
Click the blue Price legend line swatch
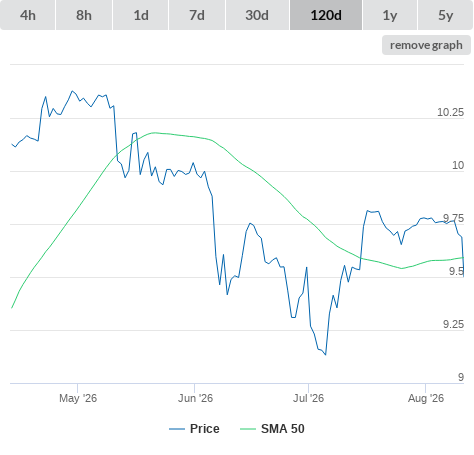pos(177,429)
